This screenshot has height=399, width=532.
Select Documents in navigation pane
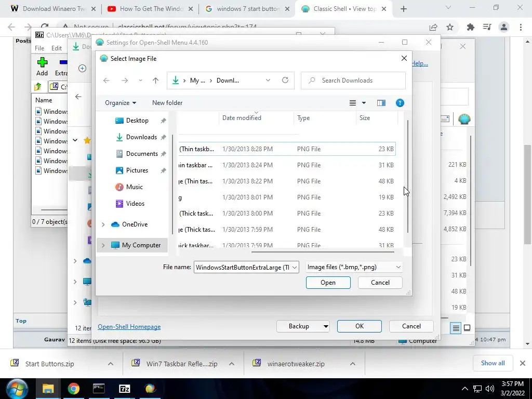142,154
